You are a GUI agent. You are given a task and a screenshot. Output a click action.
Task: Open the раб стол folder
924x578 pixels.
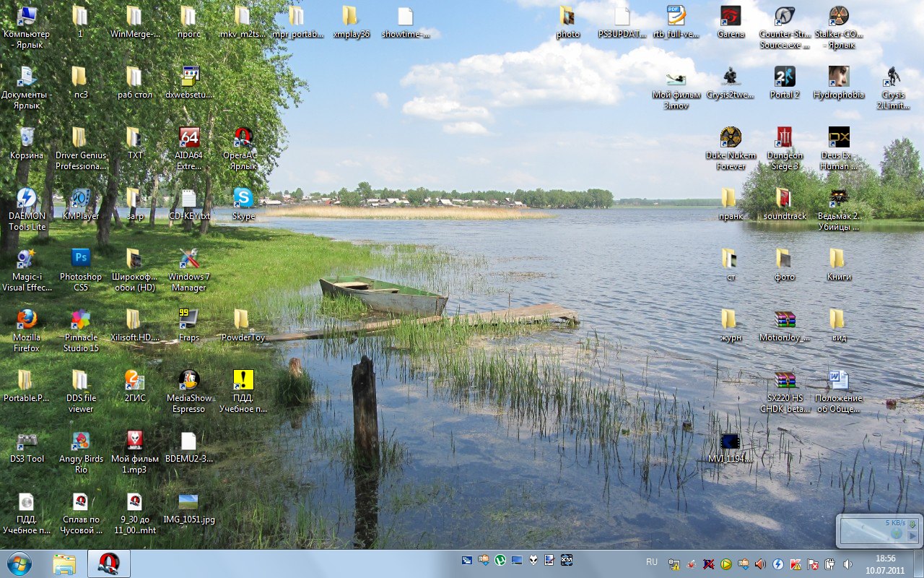pos(135,82)
